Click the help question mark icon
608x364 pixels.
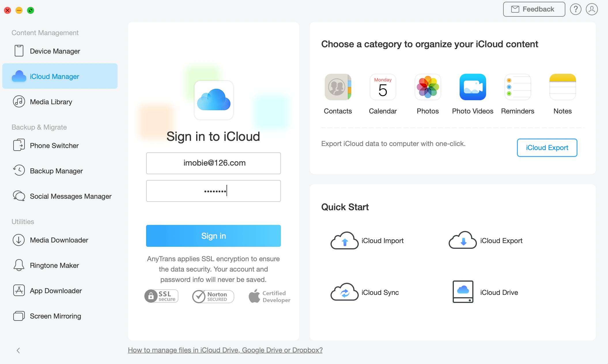(x=575, y=10)
